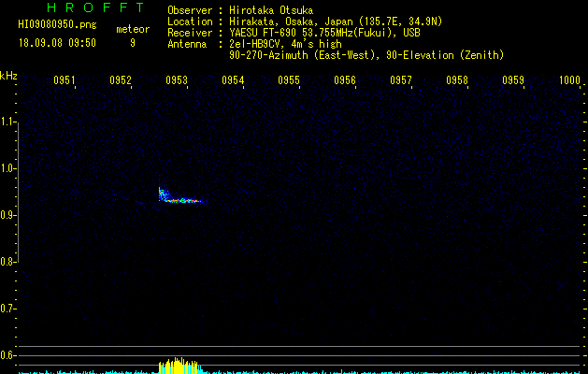Click the 0955 time marker
588x374 pixels.
289,80
